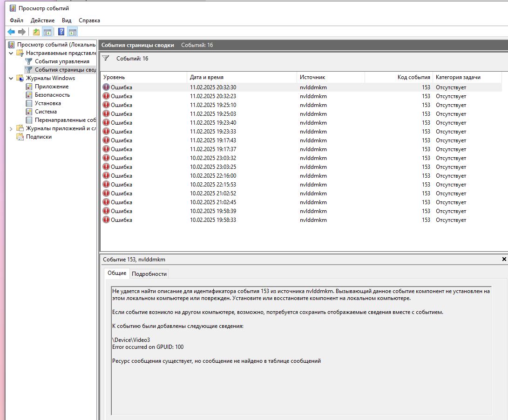This screenshot has height=420, width=508.
Task: Select the event dated 10.02.2025 23:03:32
Action: [301, 158]
